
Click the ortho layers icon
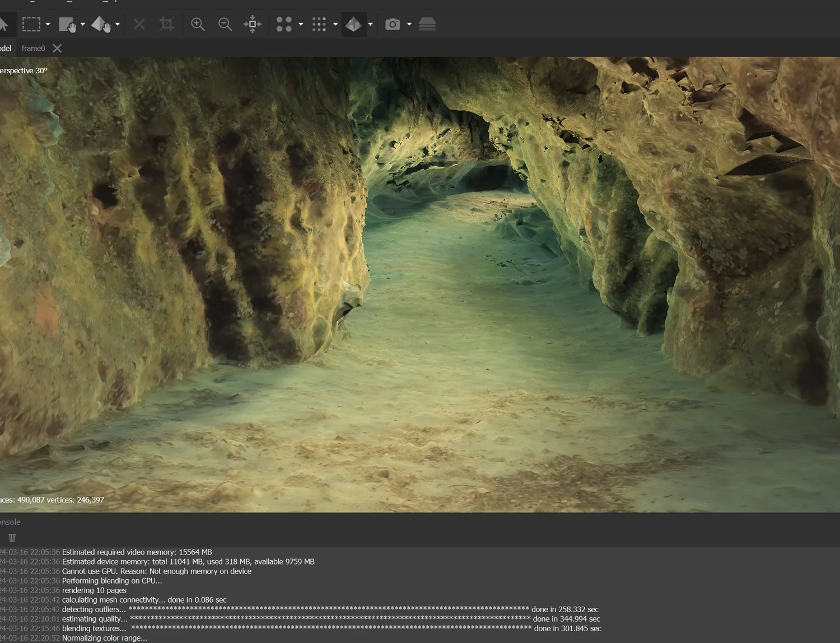(427, 24)
